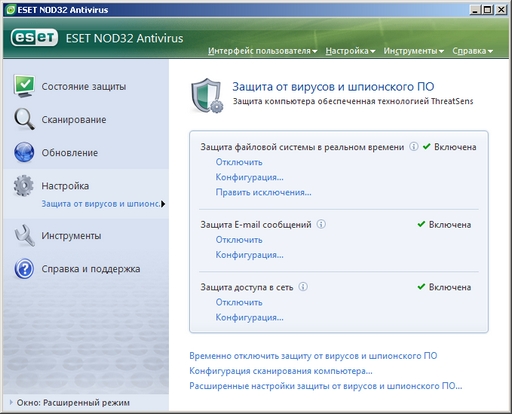512x414 pixels.
Task: Click the ESET title bar application icon
Action: [11, 10]
